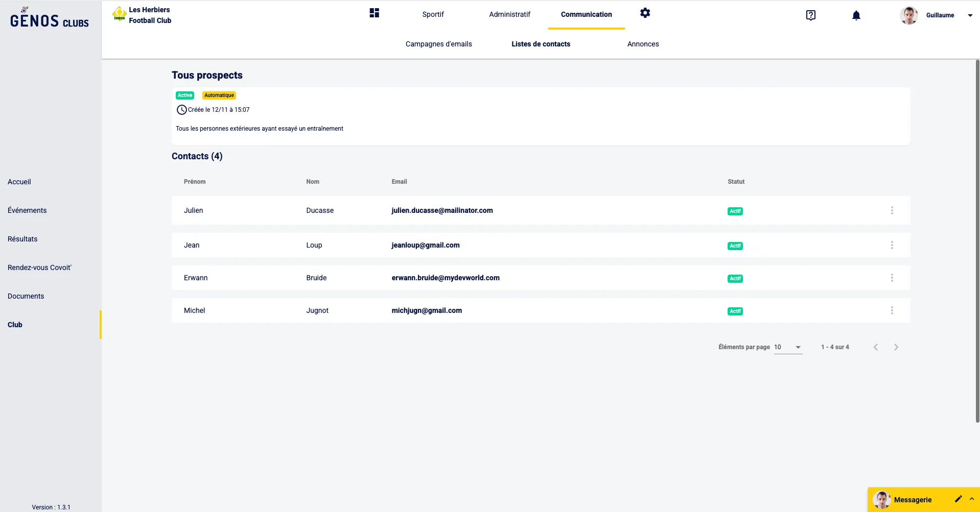
Task: Go to previous page of contacts
Action: [x=875, y=347]
